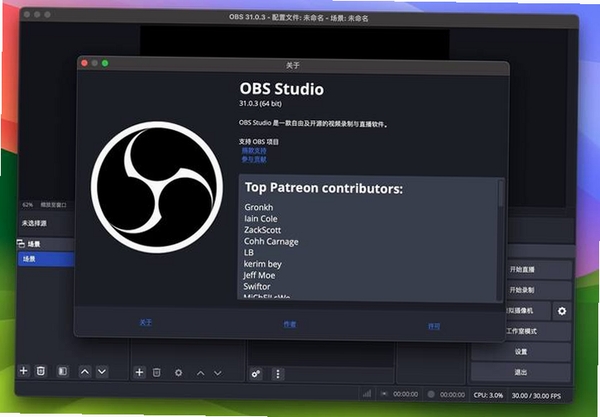This screenshot has height=417, width=600.
Task: Move scene down using Scenes panel down arrow
Action: 102,371
